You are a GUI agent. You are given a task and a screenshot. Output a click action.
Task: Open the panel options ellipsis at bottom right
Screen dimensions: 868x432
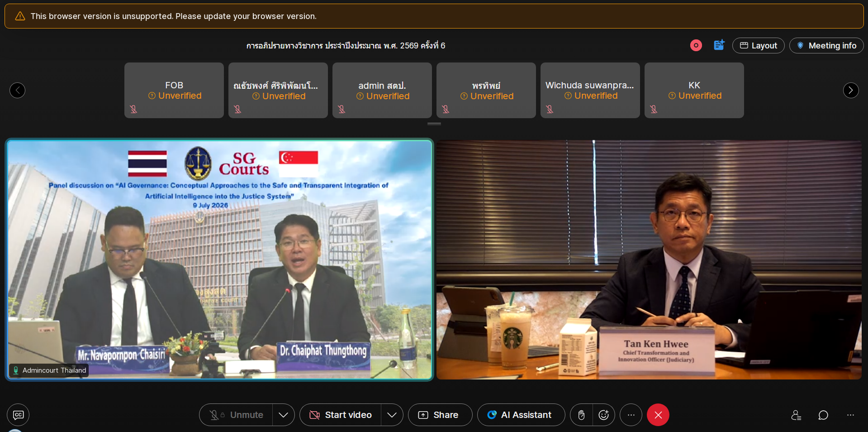(x=850, y=415)
